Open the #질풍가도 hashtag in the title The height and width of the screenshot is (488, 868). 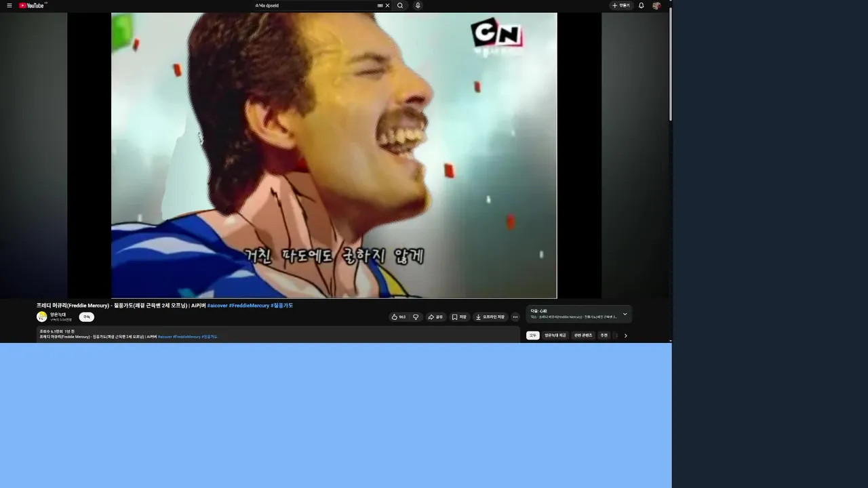tap(281, 306)
